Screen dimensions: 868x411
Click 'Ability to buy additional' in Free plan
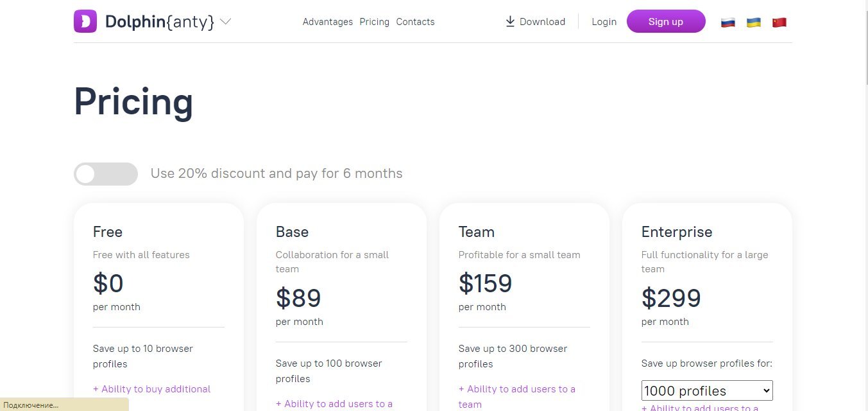152,389
